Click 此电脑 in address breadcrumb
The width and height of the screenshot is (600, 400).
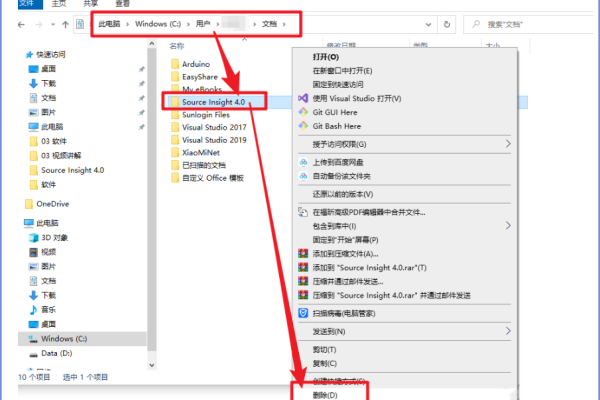(109, 24)
